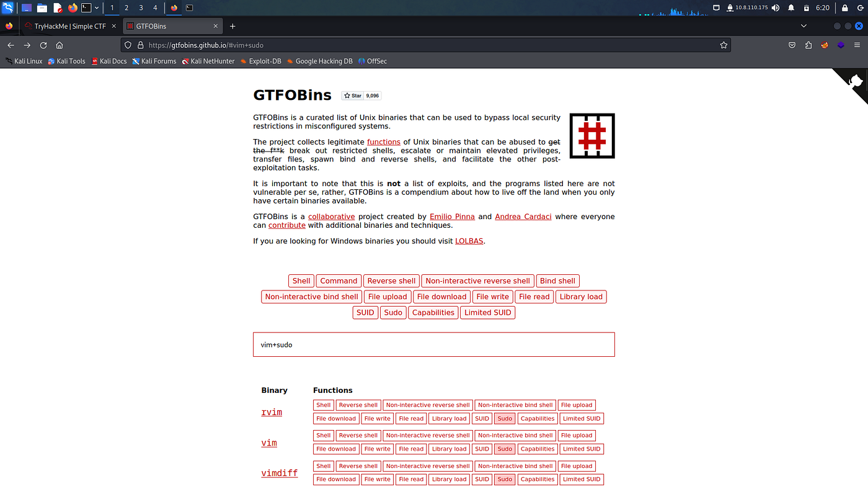Open the Google Hacking DB bookmark
Viewport: 868px width, 489px height.
[319, 61]
